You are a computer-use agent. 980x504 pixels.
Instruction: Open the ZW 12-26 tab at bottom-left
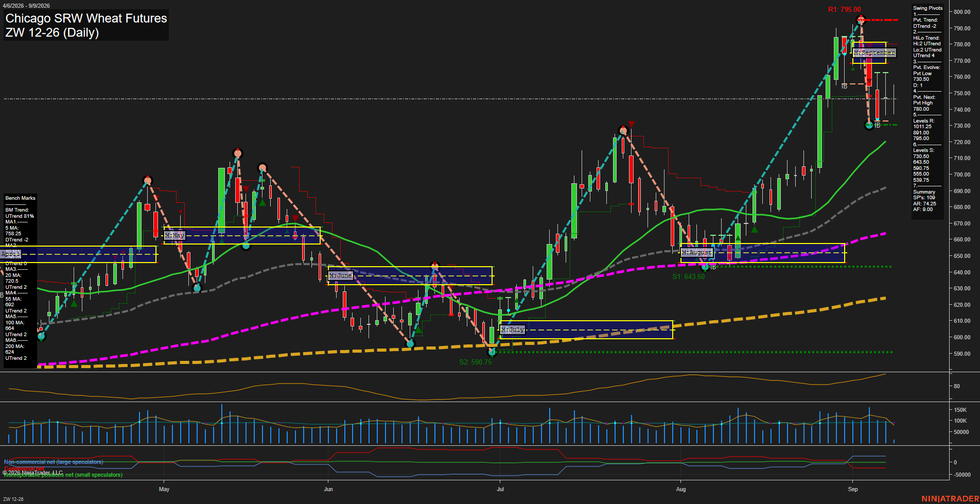tap(13, 499)
